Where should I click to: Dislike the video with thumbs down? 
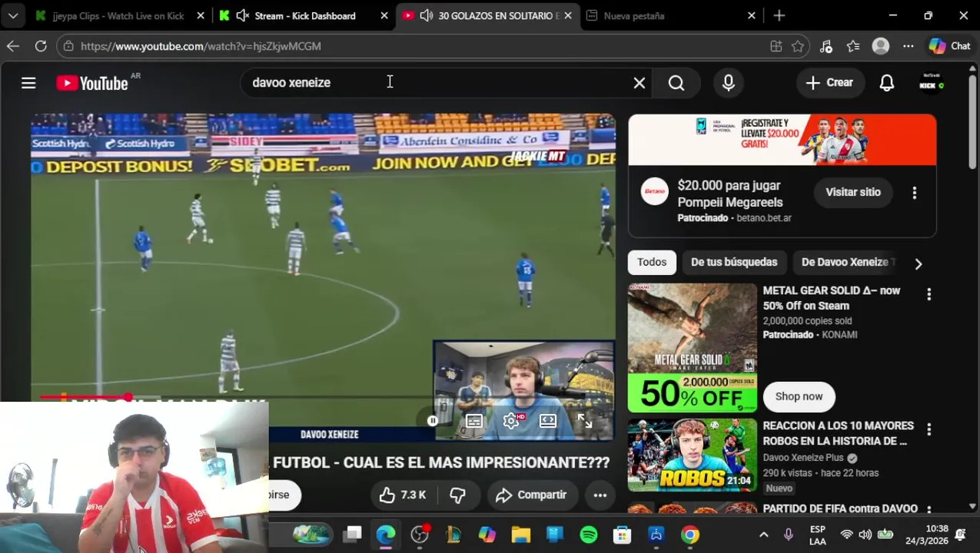457,495
